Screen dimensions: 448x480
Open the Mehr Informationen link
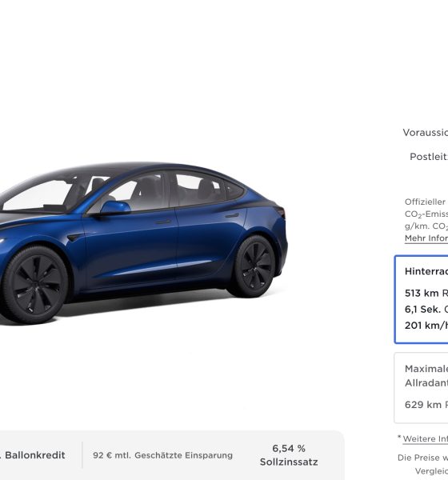[426, 238]
